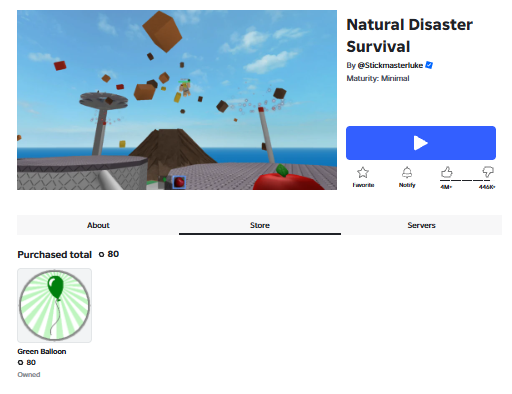Select the Store tab
The width and height of the screenshot is (512, 394).
click(x=260, y=225)
